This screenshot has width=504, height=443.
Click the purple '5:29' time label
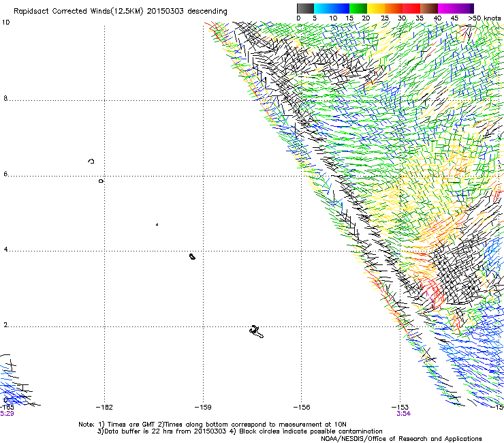coord(7,414)
